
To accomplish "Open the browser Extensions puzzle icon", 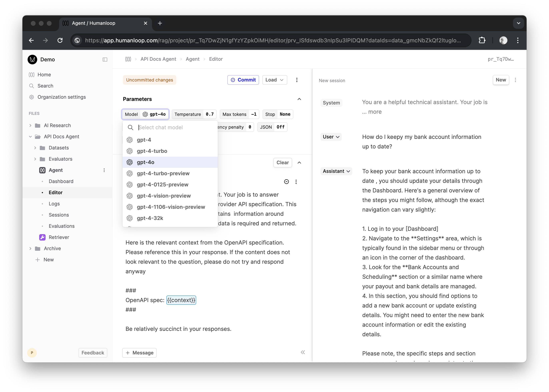I will pos(482,40).
